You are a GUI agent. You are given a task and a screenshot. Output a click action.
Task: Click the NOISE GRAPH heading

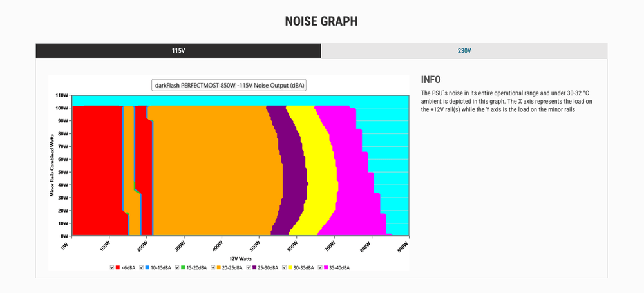(x=321, y=21)
